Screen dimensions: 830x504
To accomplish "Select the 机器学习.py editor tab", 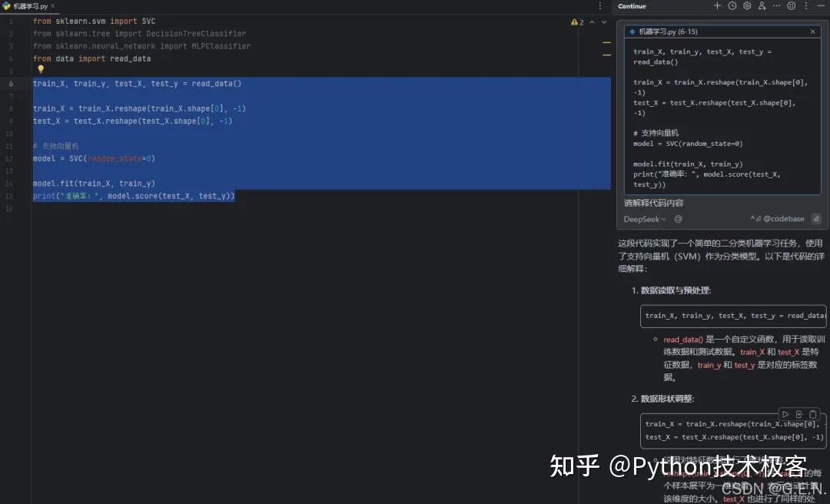I will (x=28, y=6).
